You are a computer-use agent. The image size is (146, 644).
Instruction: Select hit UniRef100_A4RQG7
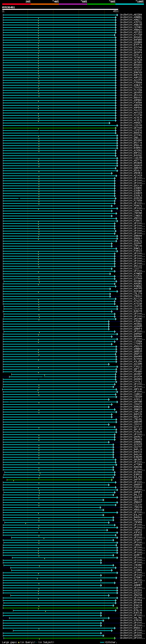click(x=131, y=123)
